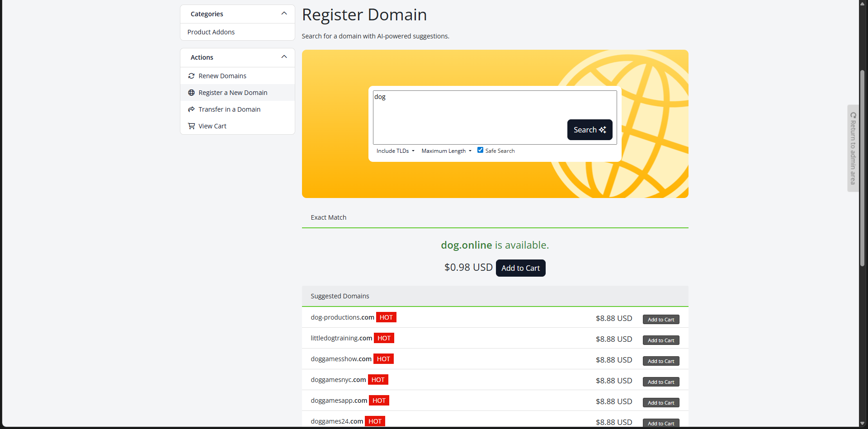
Task: Click the sparkle icon on the Search button
Action: tap(603, 130)
